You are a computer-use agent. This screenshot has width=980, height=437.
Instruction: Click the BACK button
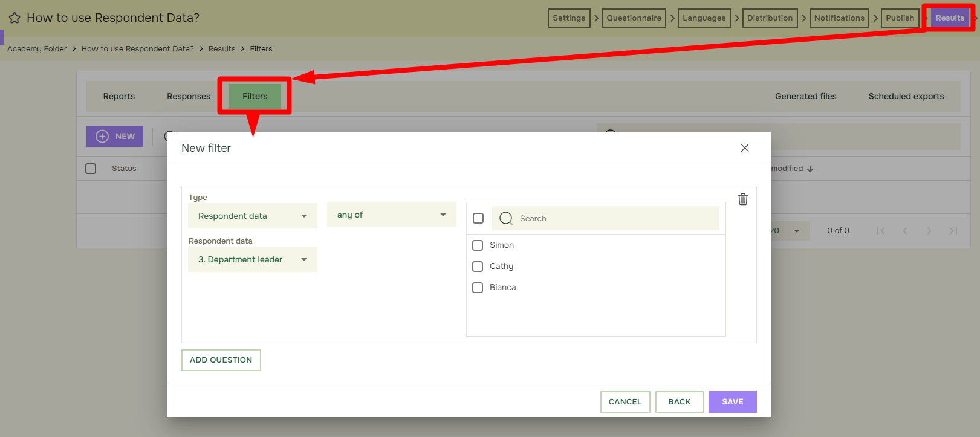(x=680, y=402)
